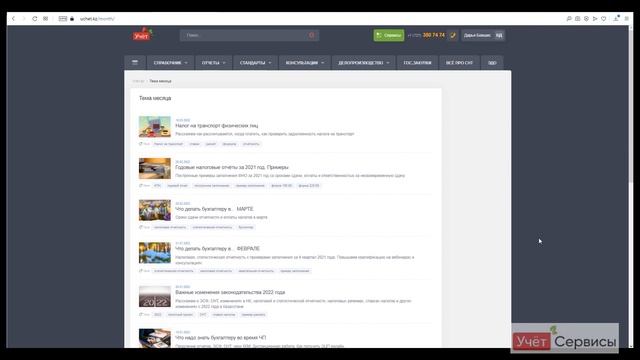Click the phone callback icon near the number

(453, 36)
